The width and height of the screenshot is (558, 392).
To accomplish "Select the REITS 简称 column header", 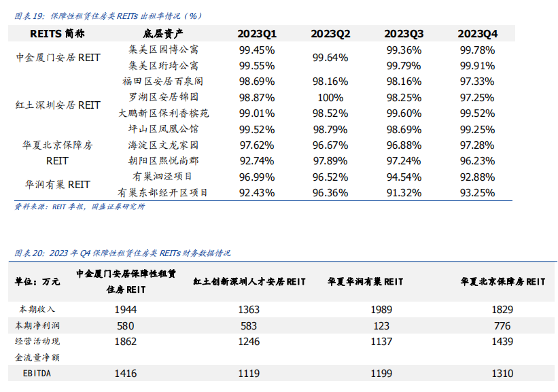I will click(57, 34).
